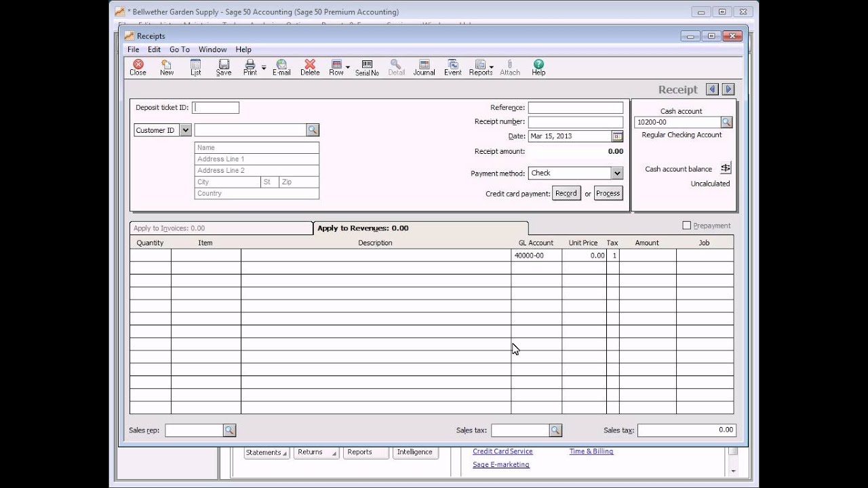
Task: Open the receipts List icon
Action: (x=195, y=67)
